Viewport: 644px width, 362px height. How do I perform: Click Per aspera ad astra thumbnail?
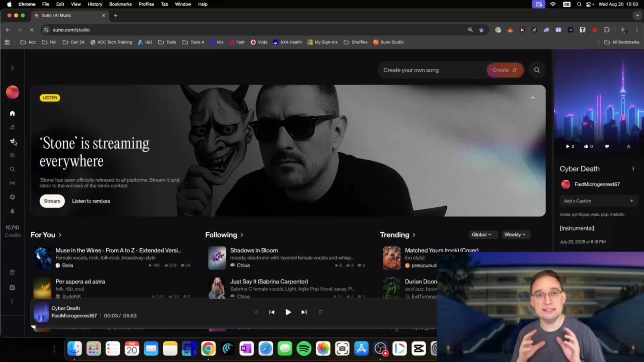pyautogui.click(x=43, y=288)
